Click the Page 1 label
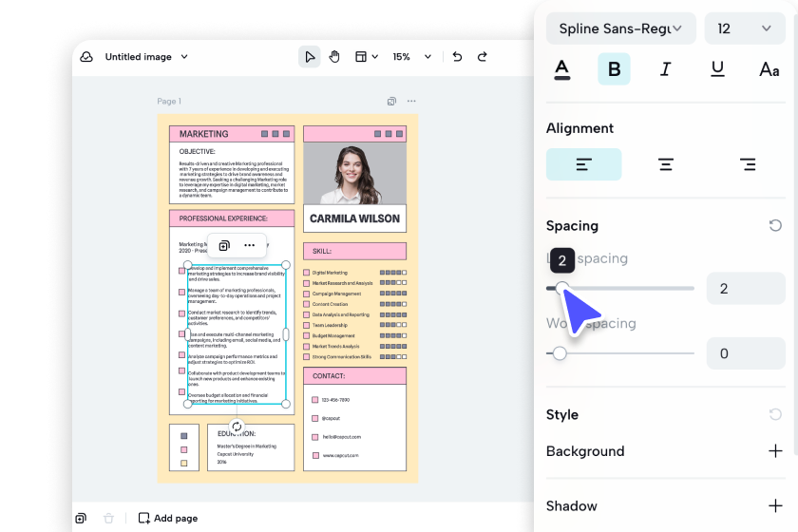Viewport: 798px width, 532px height. [x=169, y=102]
